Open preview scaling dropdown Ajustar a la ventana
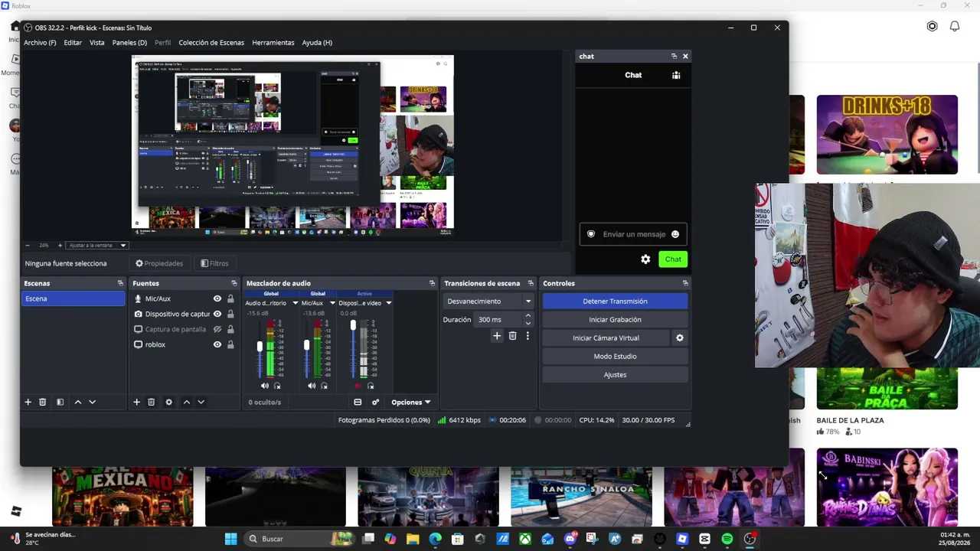 tap(97, 245)
